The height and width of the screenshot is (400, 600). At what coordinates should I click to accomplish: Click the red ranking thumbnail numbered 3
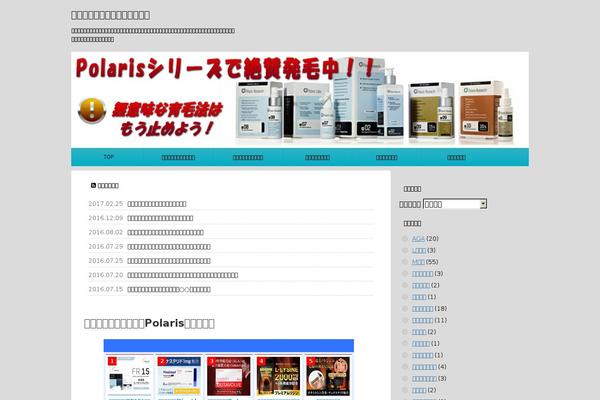(229, 376)
